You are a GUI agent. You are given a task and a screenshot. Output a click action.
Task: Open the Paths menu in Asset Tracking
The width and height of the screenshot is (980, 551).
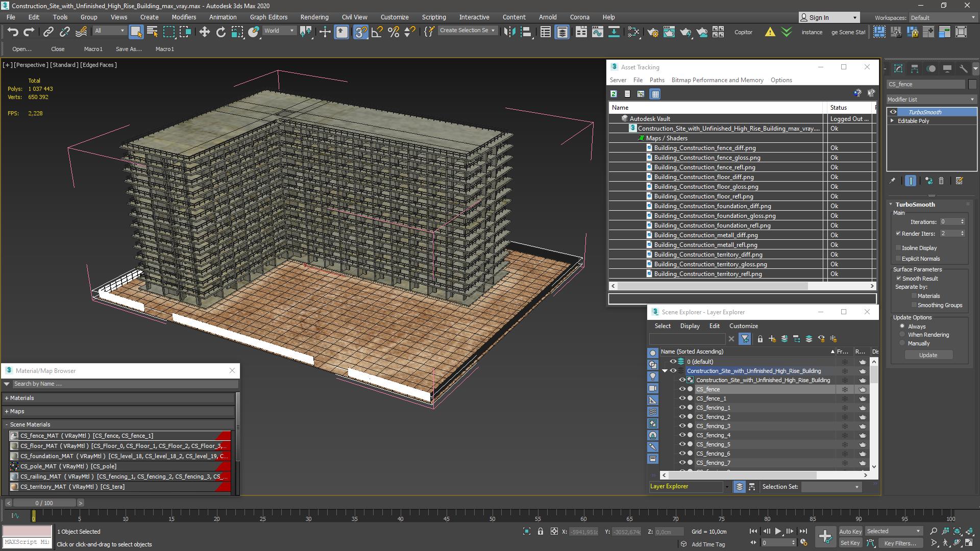click(x=656, y=80)
